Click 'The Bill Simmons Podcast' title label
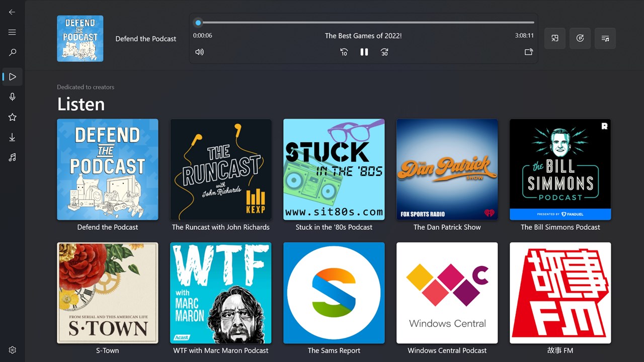Viewport: 644px width, 362px height. point(560,227)
